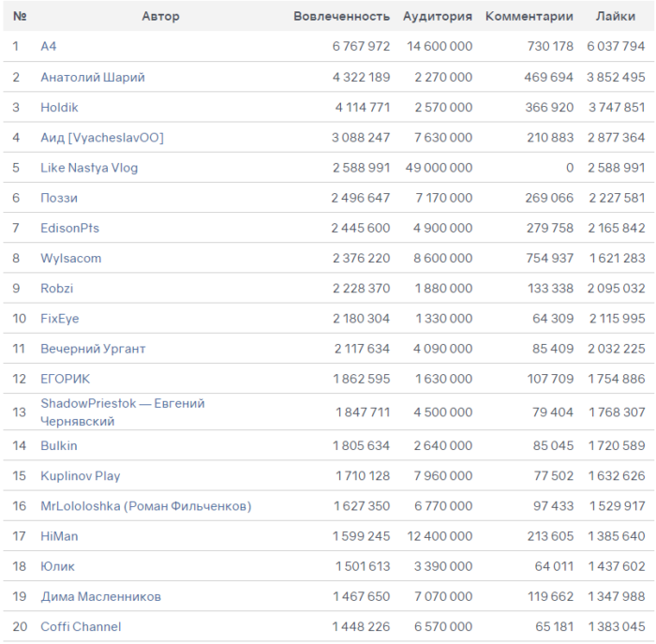Open the Holdik channel link
The image size is (656, 644).
click(59, 107)
